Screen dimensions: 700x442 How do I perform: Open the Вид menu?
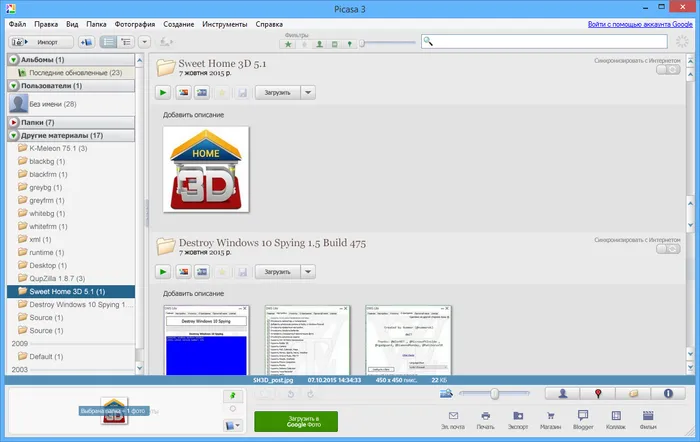72,24
